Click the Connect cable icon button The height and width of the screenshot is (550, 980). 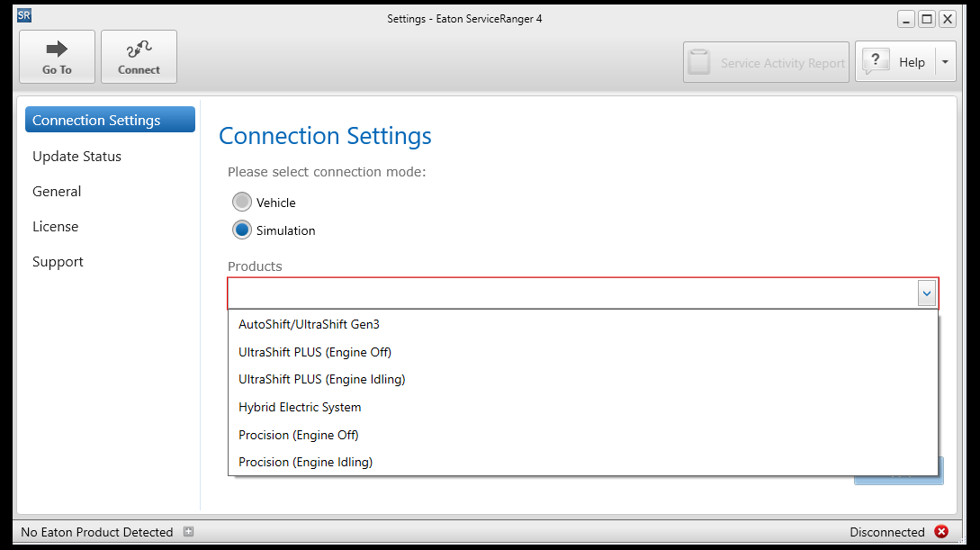pyautogui.click(x=139, y=57)
